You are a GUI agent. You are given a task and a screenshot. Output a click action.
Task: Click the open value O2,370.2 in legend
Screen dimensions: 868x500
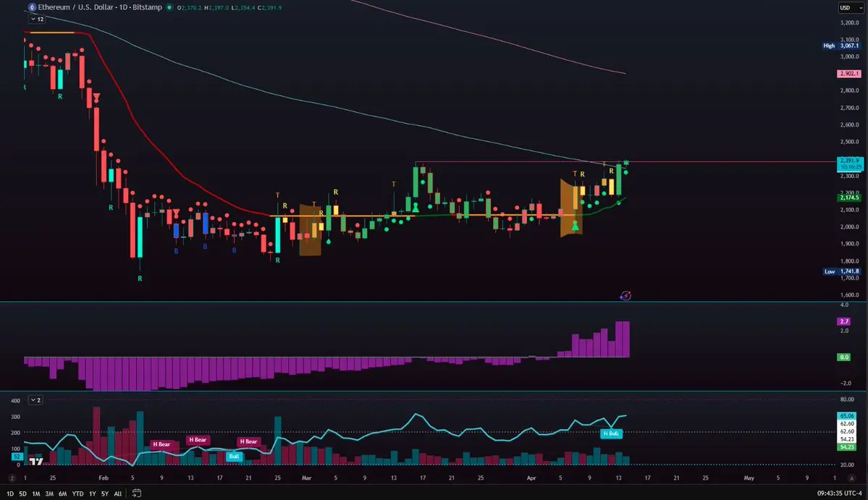190,8
